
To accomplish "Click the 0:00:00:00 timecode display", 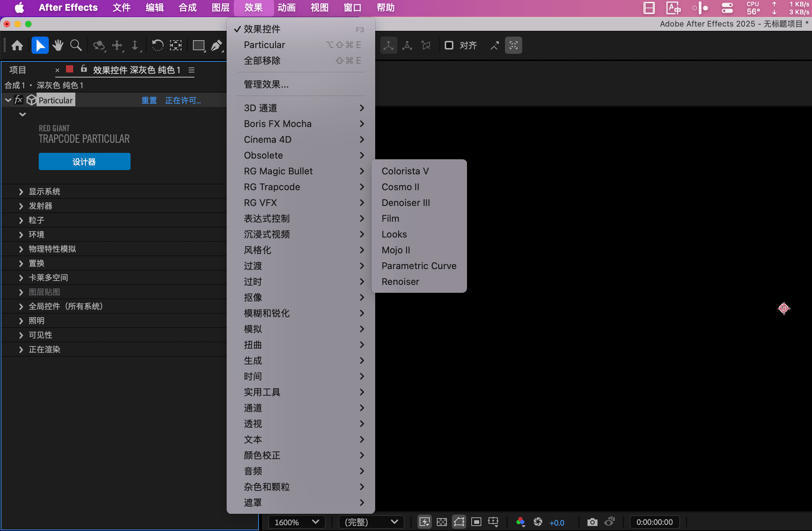I will click(655, 522).
